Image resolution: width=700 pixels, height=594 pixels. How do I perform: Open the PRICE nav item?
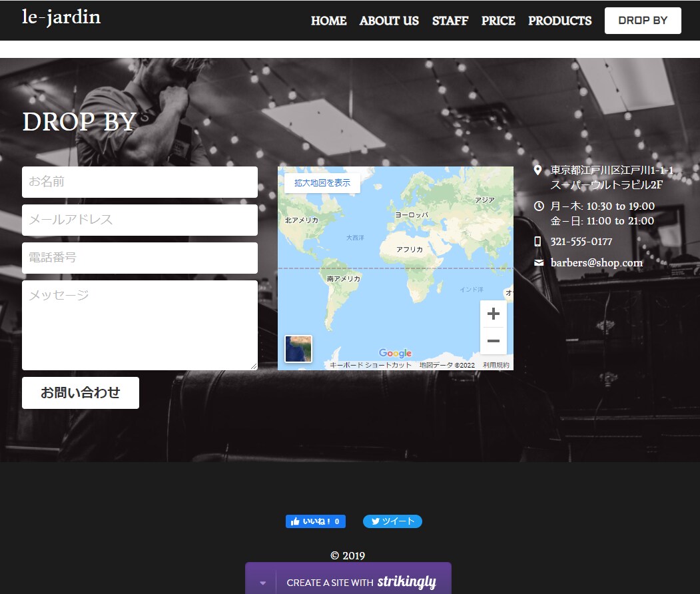click(498, 21)
